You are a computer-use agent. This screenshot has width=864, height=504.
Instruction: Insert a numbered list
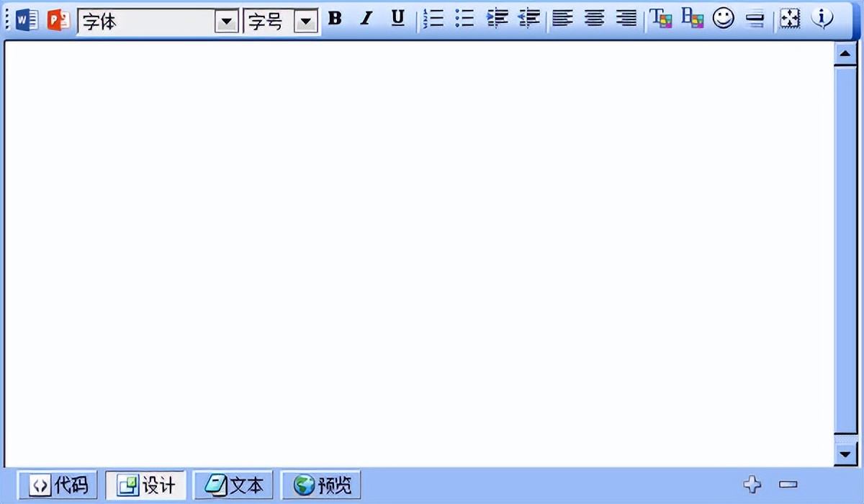click(433, 19)
